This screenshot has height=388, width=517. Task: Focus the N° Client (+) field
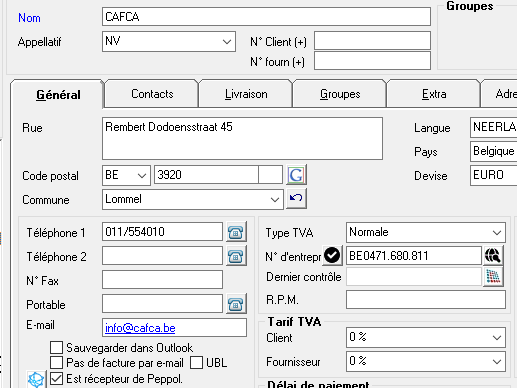pyautogui.click(x=372, y=41)
